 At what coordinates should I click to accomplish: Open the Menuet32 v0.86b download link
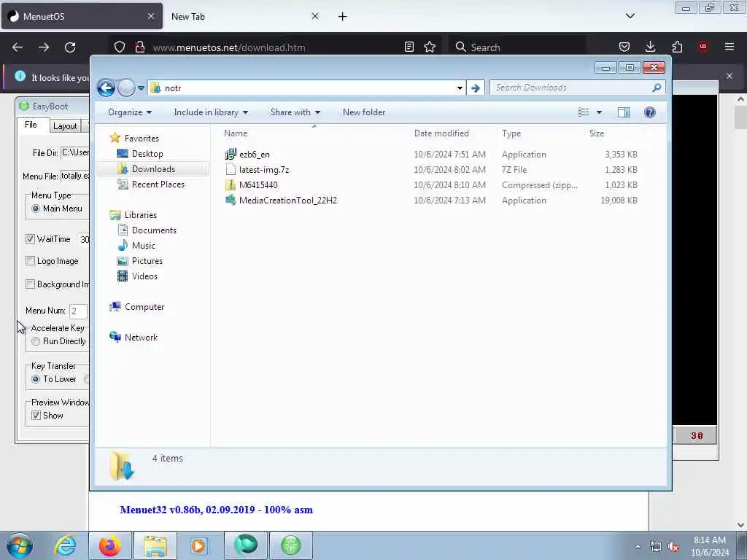[216, 510]
